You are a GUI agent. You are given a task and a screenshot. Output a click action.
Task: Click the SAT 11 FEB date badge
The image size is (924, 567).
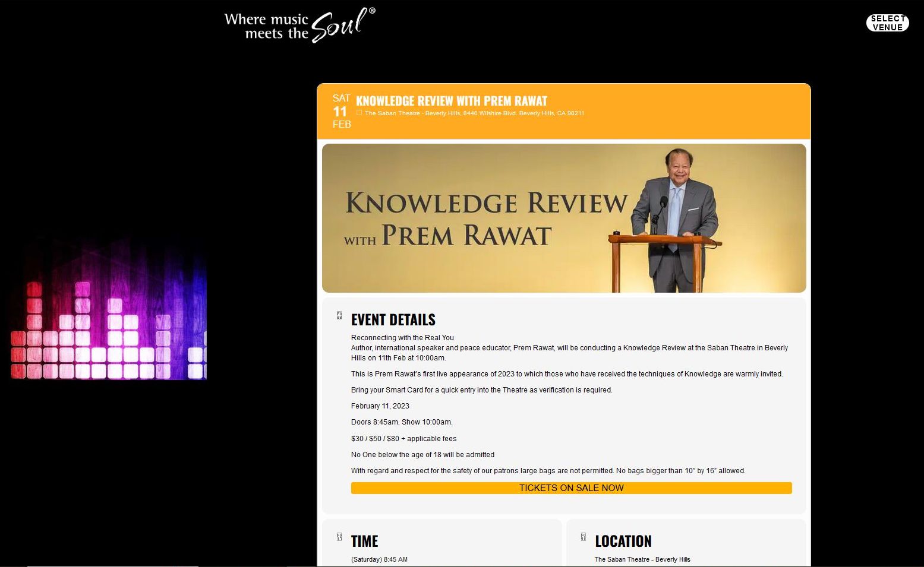pyautogui.click(x=342, y=111)
